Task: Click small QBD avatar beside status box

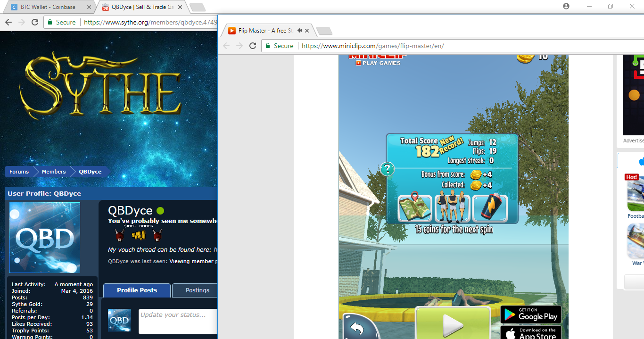Action: pos(119,320)
